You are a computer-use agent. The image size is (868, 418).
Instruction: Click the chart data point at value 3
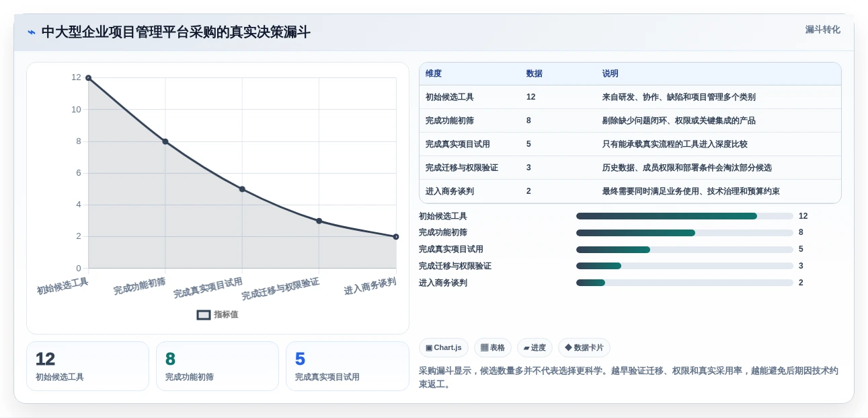(319, 221)
